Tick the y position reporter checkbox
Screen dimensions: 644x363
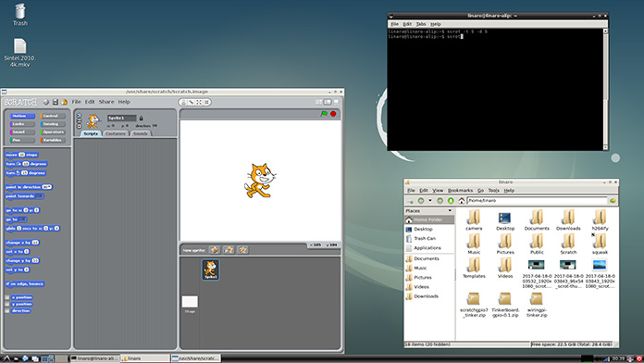pyautogui.click(x=7, y=305)
